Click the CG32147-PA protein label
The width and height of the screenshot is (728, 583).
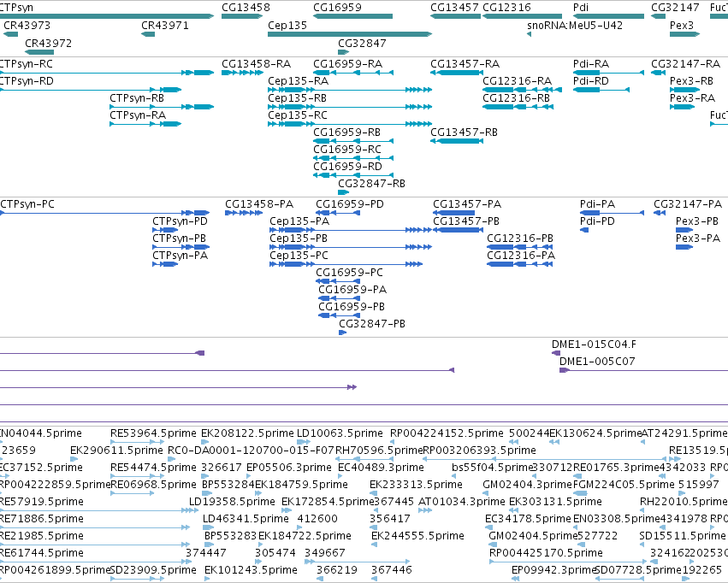coord(688,204)
